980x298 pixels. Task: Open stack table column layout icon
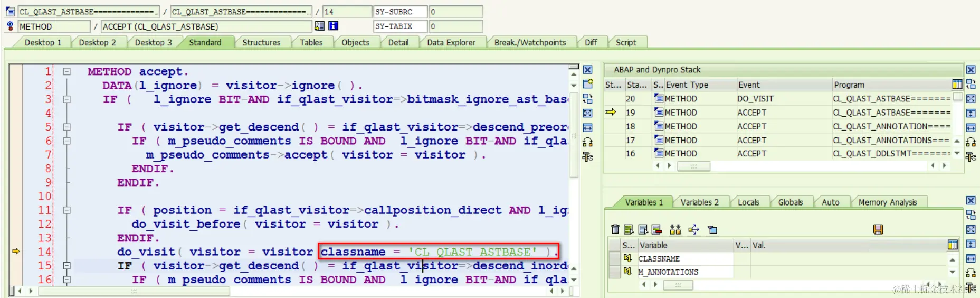pos(957,84)
